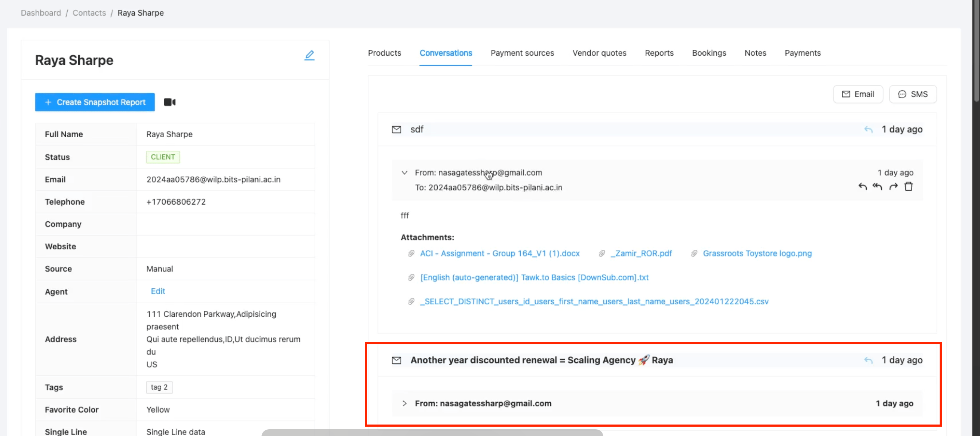
Task: Open the Vendor quotes tab
Action: click(599, 53)
